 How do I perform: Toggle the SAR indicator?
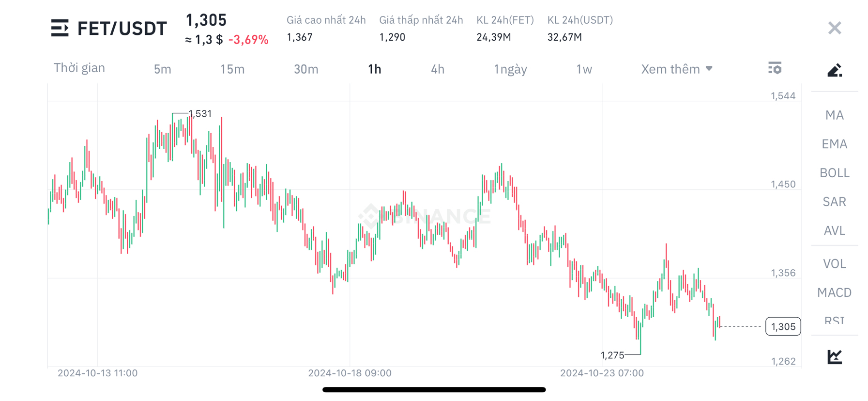[834, 201]
